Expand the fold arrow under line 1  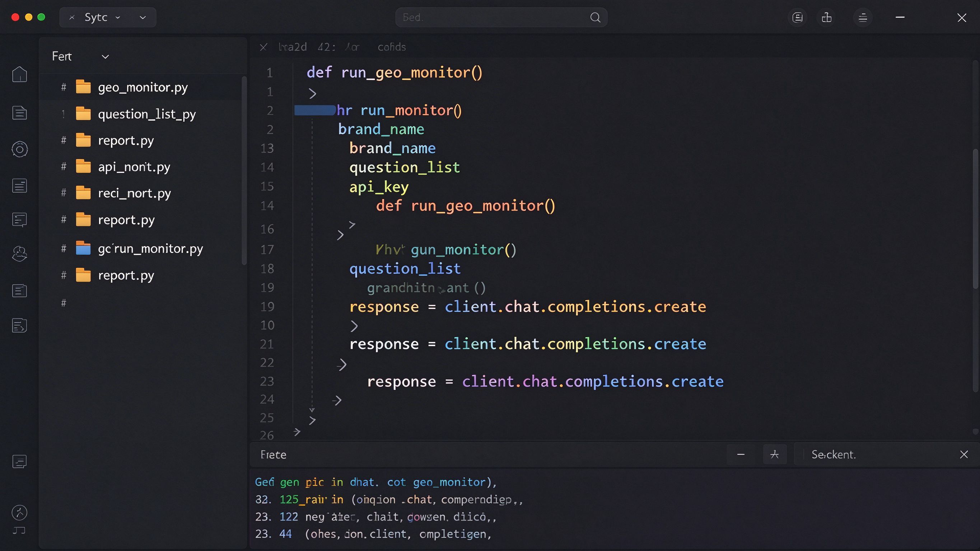[x=312, y=93]
